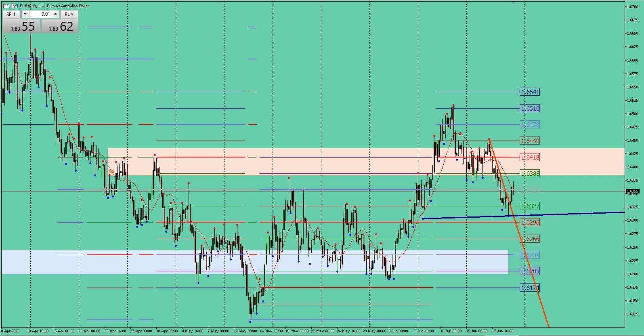The image size is (644, 336).
Task: Click the 0.01 volume input field
Action: pyautogui.click(x=40, y=14)
